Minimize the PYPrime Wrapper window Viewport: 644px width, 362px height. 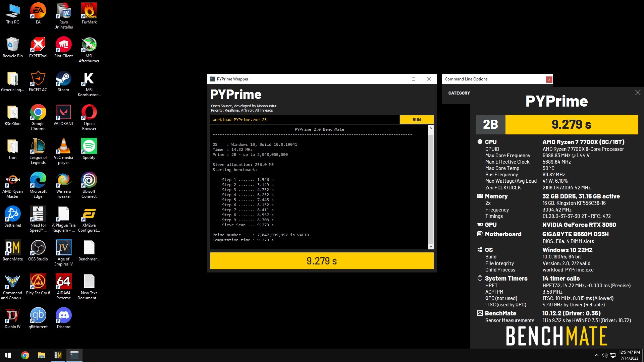[398, 79]
